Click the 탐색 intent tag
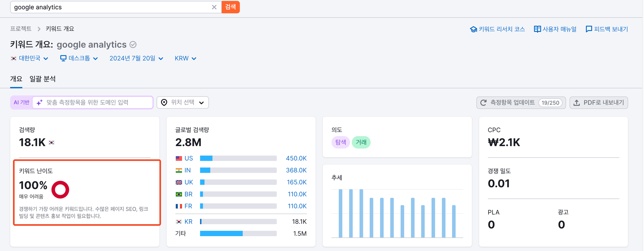This screenshot has width=644, height=251. 341,142
